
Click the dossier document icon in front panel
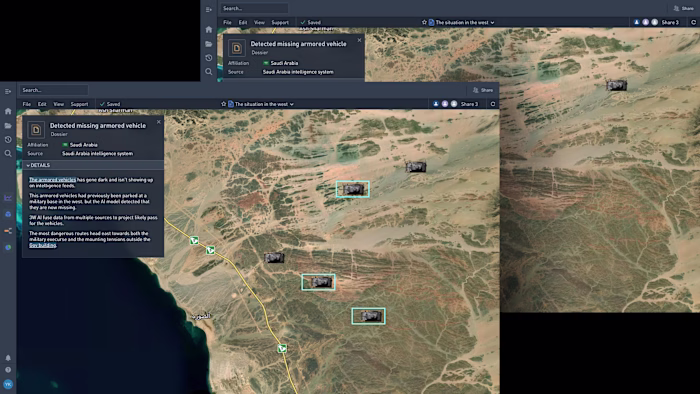click(x=36, y=130)
